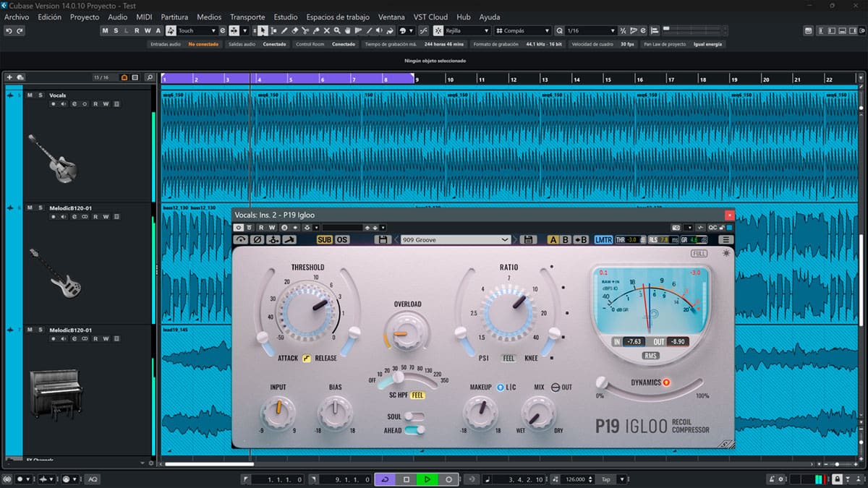Screen dimensions: 868x488
Task: Click the SC HPF frequency slider handle
Action: [399, 377]
